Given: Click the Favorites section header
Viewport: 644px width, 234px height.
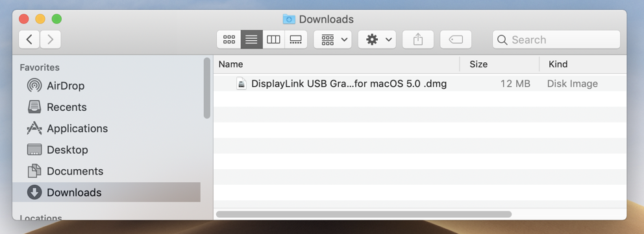Looking at the screenshot, I should [x=40, y=67].
